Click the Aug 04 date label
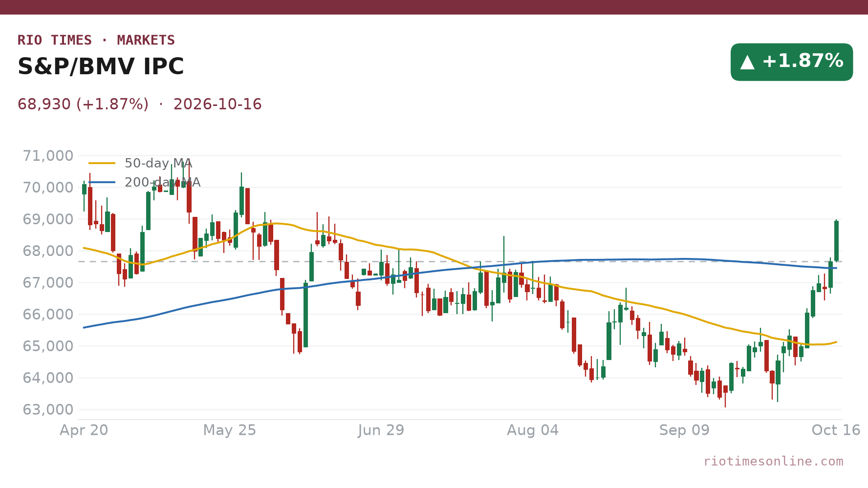The image size is (868, 488). pos(533,430)
